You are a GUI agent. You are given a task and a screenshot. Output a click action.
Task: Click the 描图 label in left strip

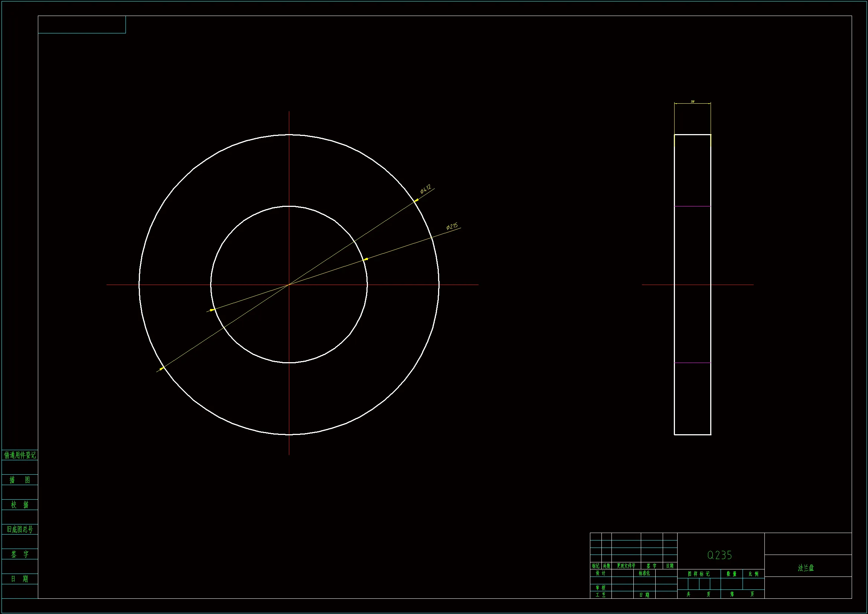(x=20, y=480)
